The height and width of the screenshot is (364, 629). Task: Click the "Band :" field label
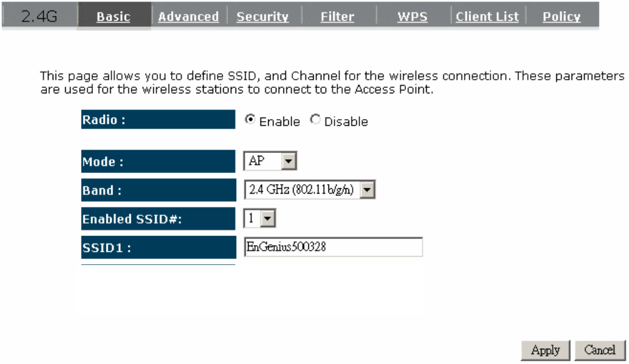click(103, 190)
